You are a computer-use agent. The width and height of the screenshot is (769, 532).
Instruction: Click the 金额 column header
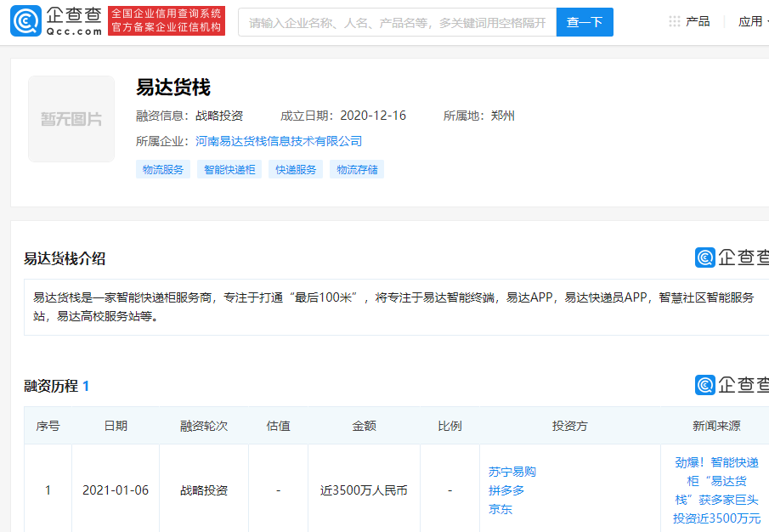coord(364,426)
